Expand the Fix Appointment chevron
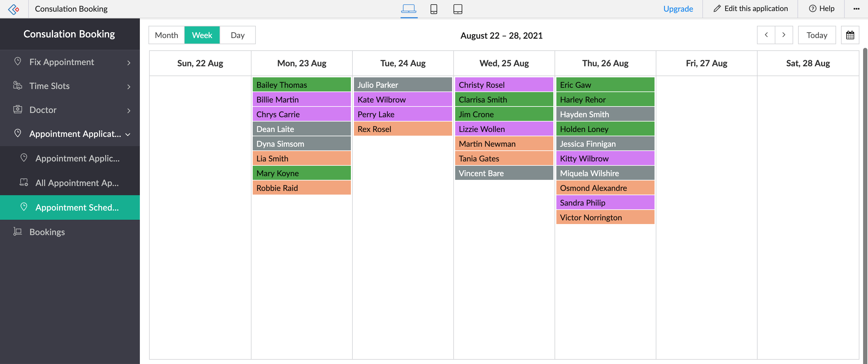 pos(129,63)
